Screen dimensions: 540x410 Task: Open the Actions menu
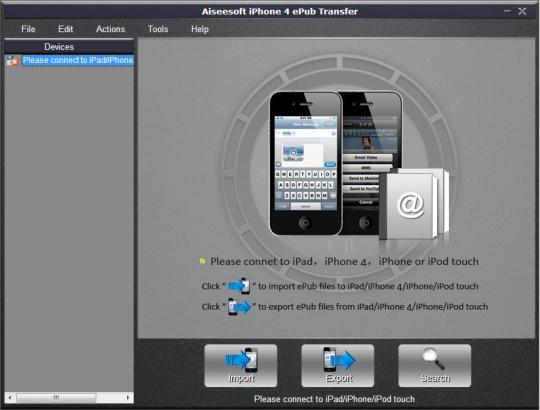coord(110,29)
